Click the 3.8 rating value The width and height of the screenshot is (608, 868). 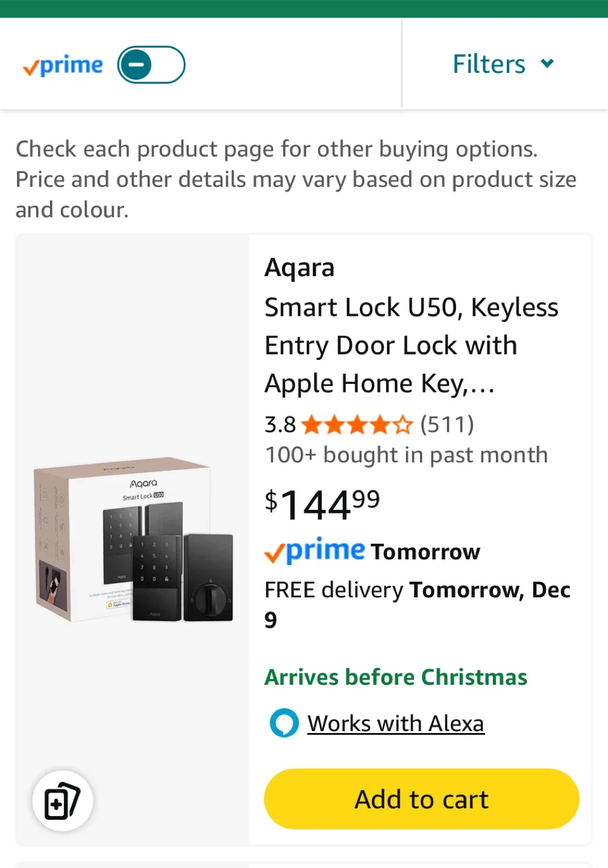click(279, 424)
